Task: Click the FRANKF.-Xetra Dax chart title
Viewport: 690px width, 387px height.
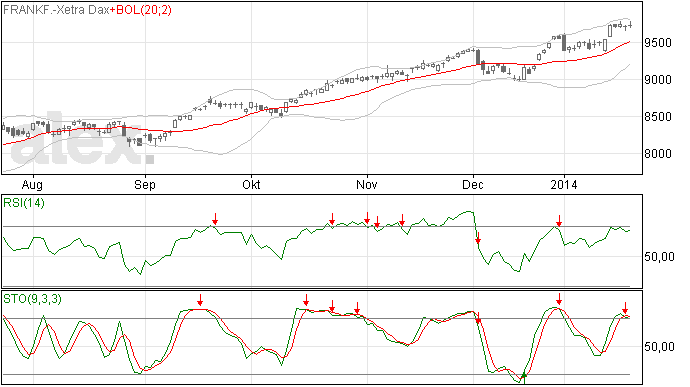Action: pos(56,10)
